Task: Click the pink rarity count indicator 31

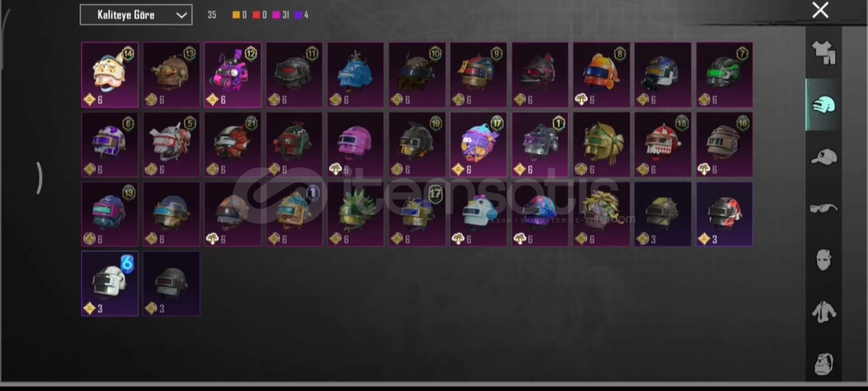Action: click(280, 15)
